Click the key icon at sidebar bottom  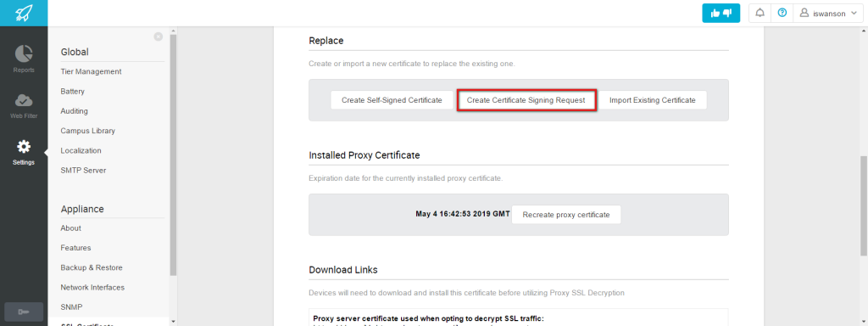24,312
